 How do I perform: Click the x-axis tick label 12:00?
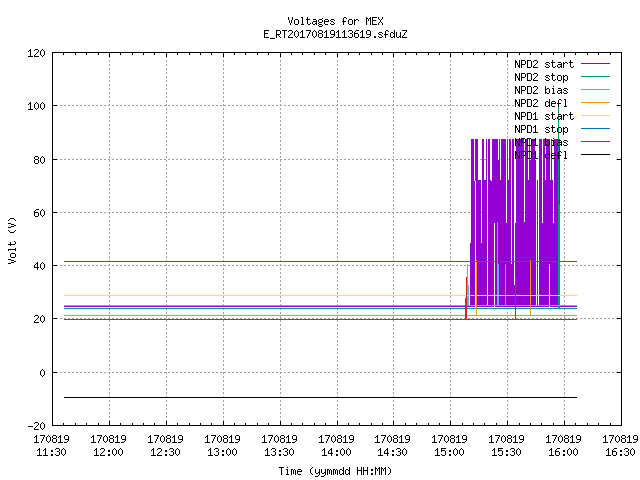109,452
